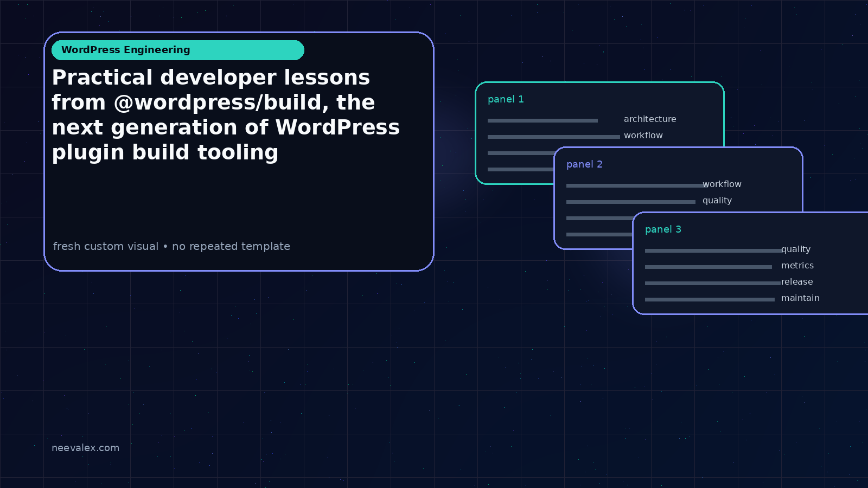Click 'release' label in panel 3

pos(797,281)
